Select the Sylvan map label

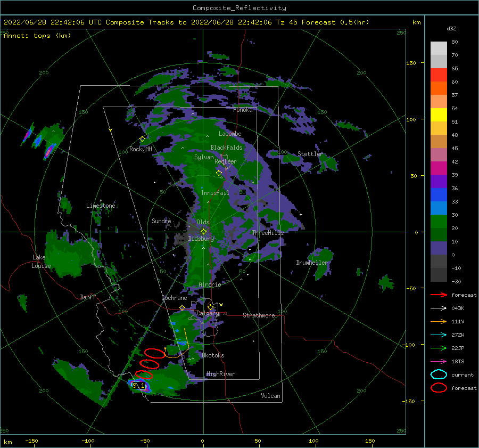pos(204,157)
